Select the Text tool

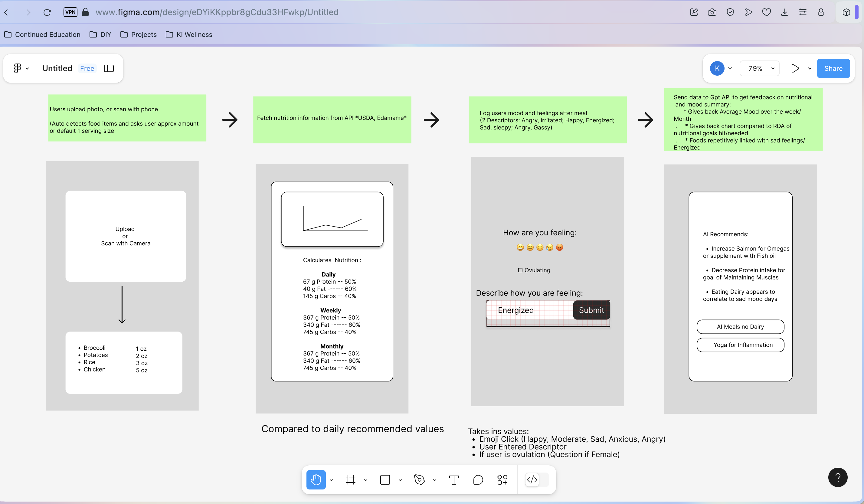click(453, 480)
